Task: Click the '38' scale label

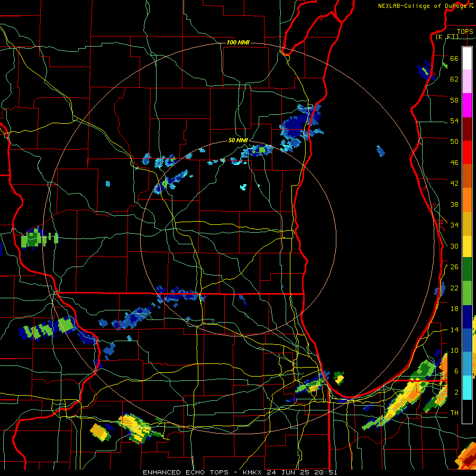Action: (x=454, y=205)
